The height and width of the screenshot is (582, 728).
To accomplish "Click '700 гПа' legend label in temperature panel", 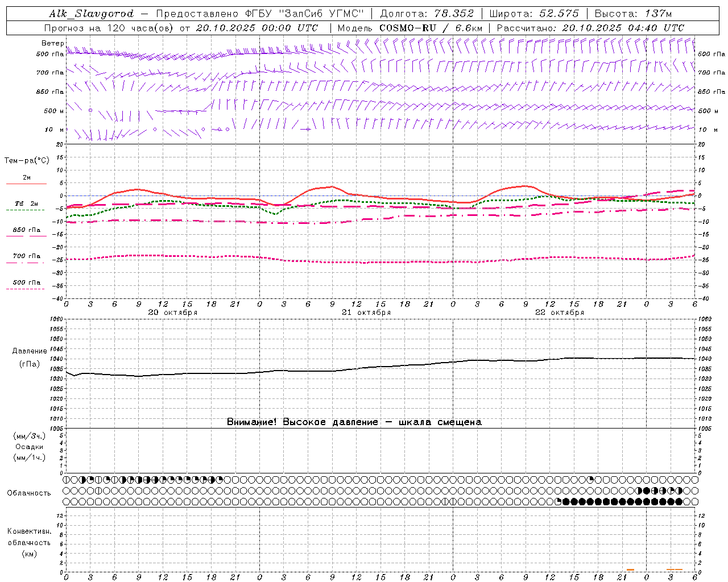I will (27, 256).
